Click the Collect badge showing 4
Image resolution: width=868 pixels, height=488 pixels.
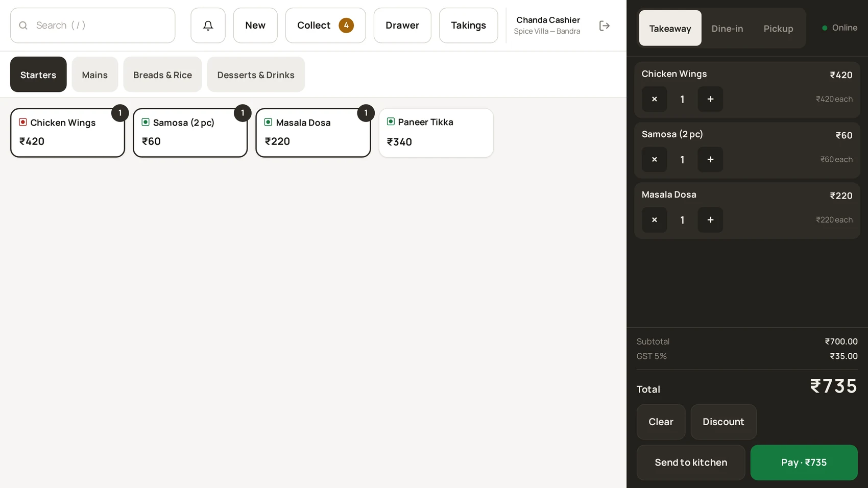(x=346, y=26)
